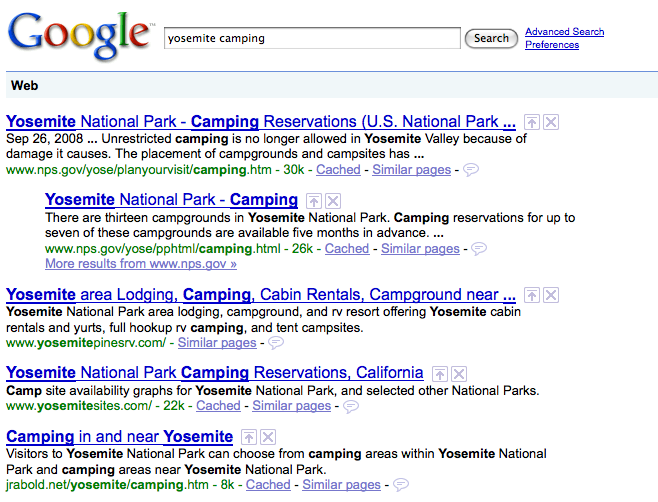Remove the 'Yosemite area Lodging' result
Viewport: 658px width, 502px height.
tap(551, 295)
